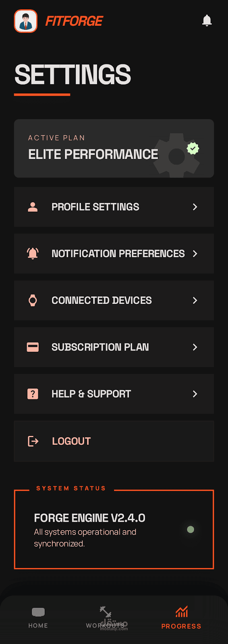Click the person icon beside Profile Settings
The height and width of the screenshot is (644, 228).
pos(33,207)
